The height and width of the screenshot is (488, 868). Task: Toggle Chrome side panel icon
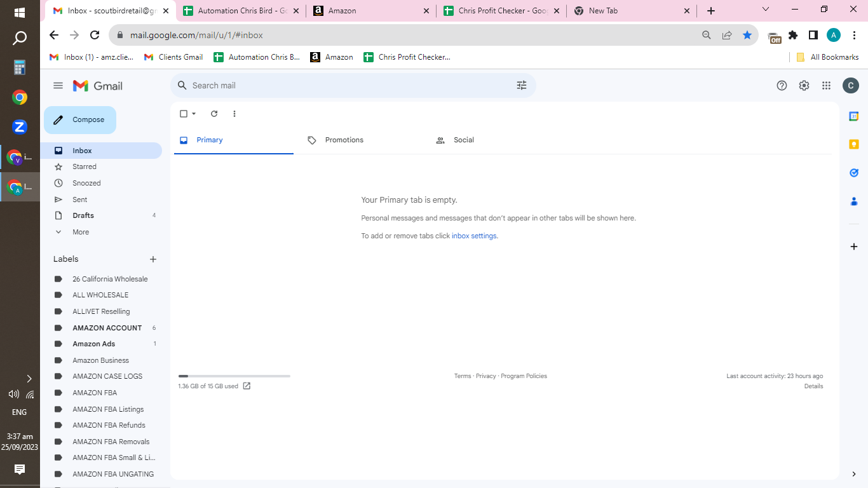(x=813, y=36)
